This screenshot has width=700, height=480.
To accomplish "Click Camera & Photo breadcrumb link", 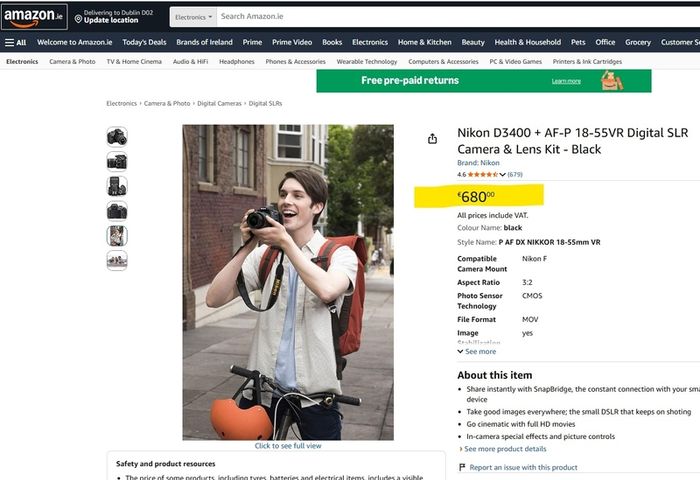I will (x=167, y=104).
